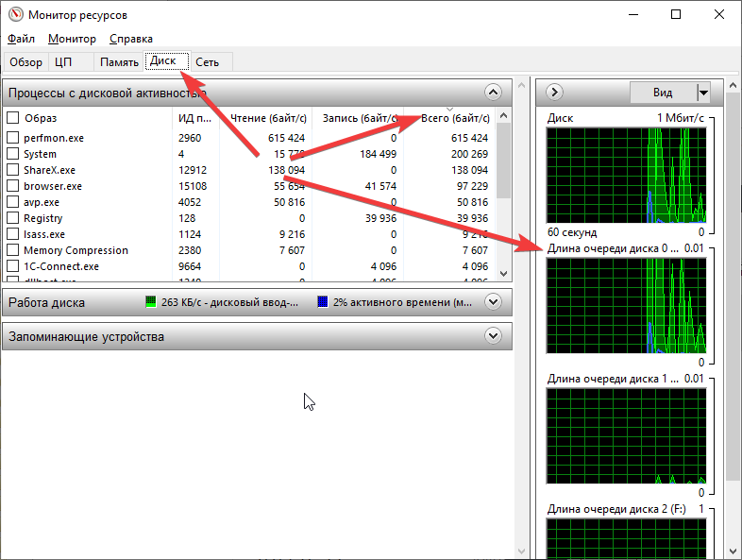Click the left pane scroll-up arrow
Image resolution: width=742 pixels, height=560 pixels.
[x=521, y=86]
